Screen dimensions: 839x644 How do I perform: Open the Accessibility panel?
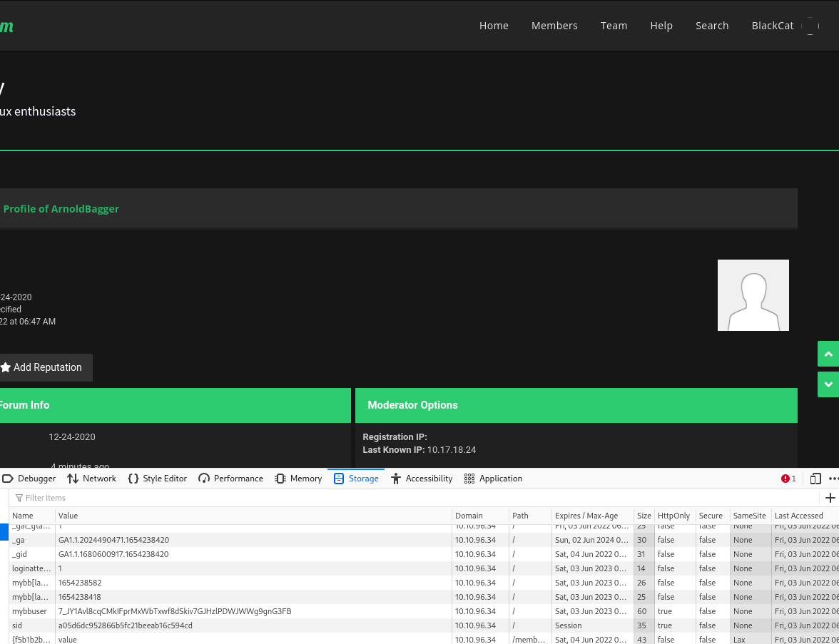[422, 479]
